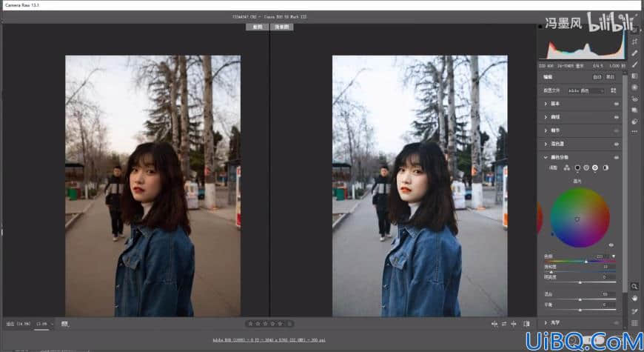Toggle Basic panel visibility eye
Screen dimensions: 644x352
[616, 104]
